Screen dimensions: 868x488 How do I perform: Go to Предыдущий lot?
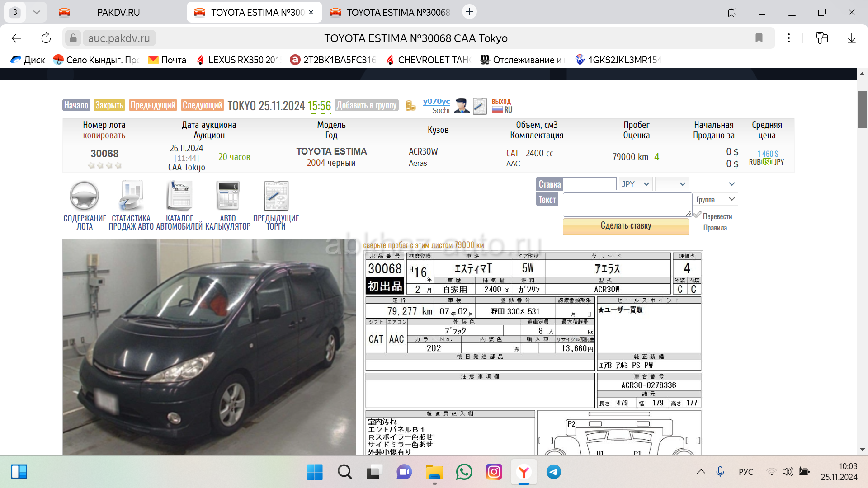click(153, 105)
